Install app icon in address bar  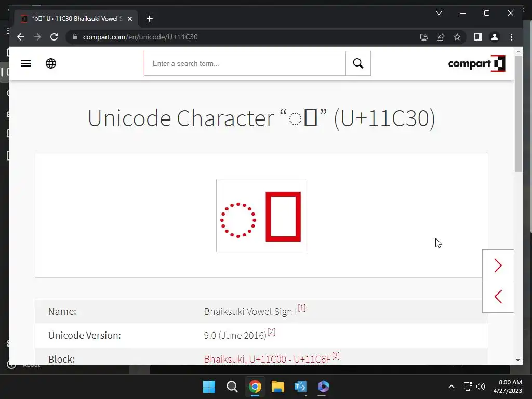(x=424, y=37)
